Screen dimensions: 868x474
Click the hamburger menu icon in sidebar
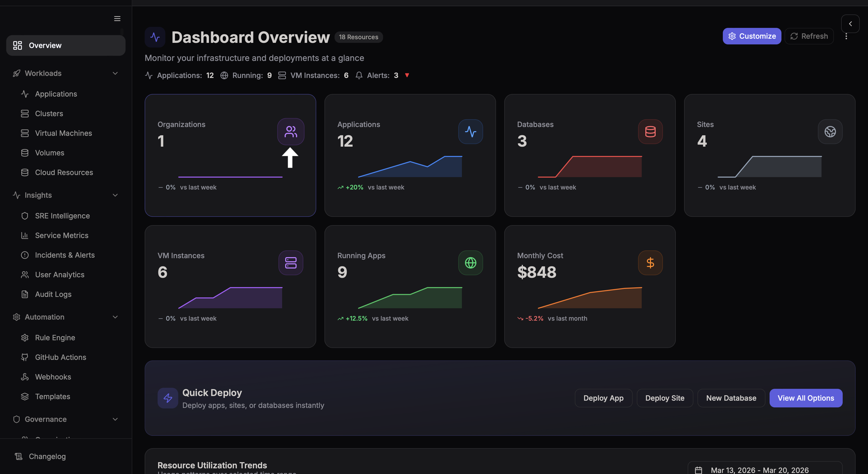coord(117,19)
